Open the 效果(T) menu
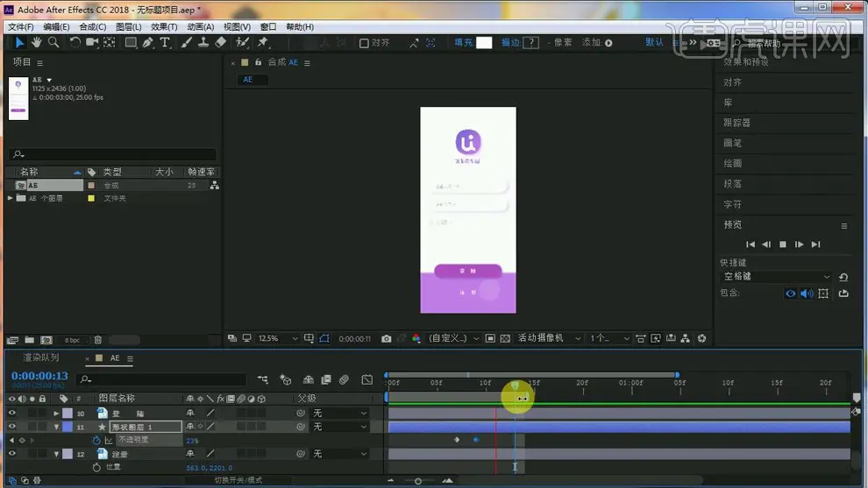 pos(164,27)
